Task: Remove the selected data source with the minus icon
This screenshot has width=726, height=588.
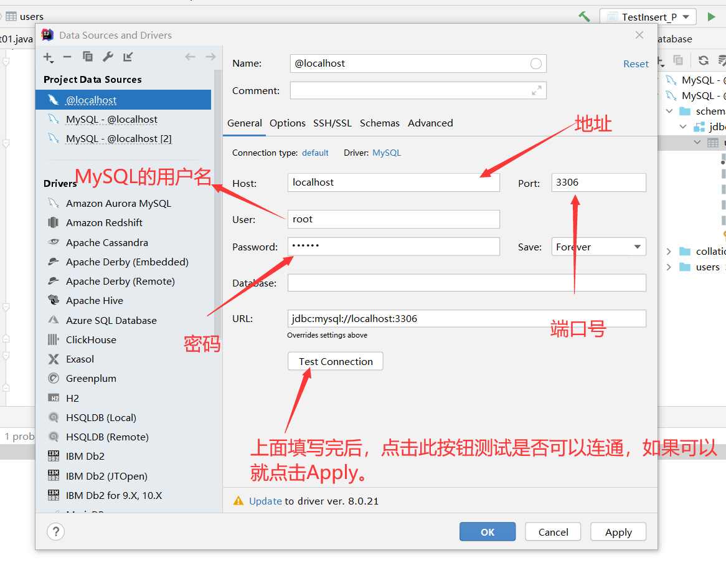Action: pos(67,57)
